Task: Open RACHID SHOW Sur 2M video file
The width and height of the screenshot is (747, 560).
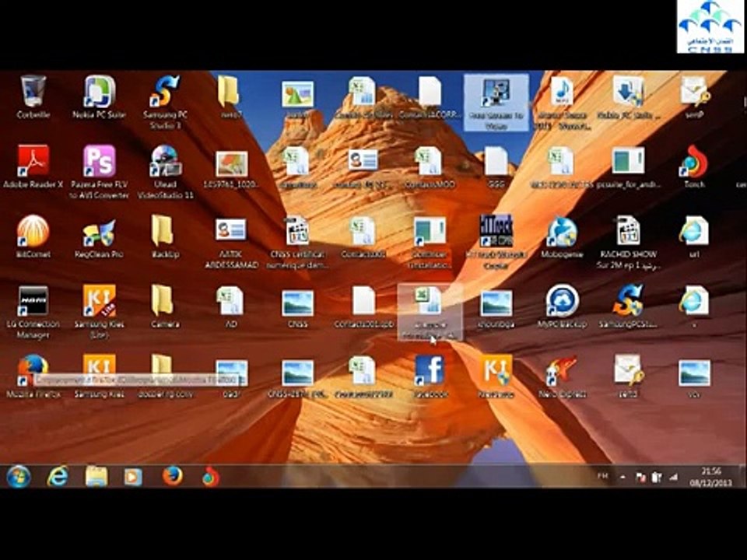Action: click(628, 242)
